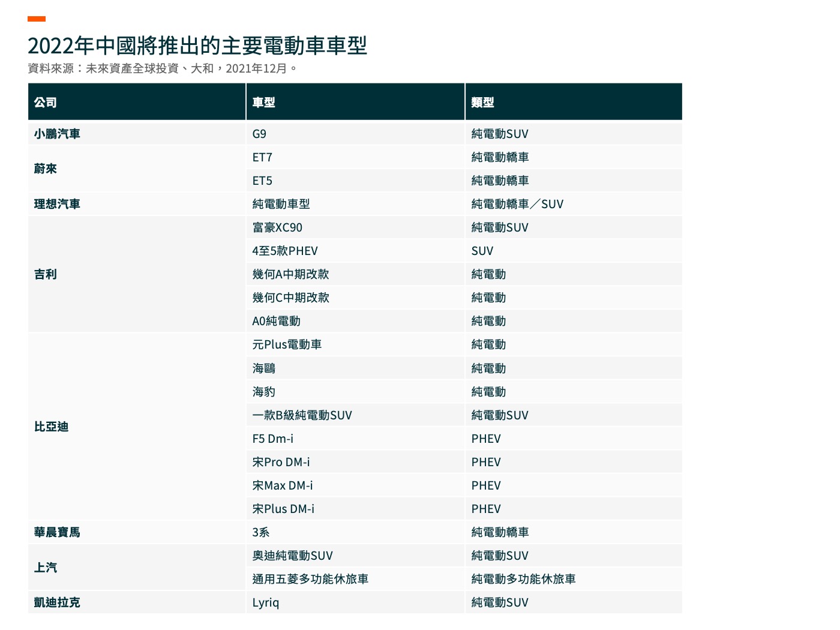The image size is (840, 630).
Task: Select SUV type in 4至5款PHEV row
Action: tap(574, 251)
